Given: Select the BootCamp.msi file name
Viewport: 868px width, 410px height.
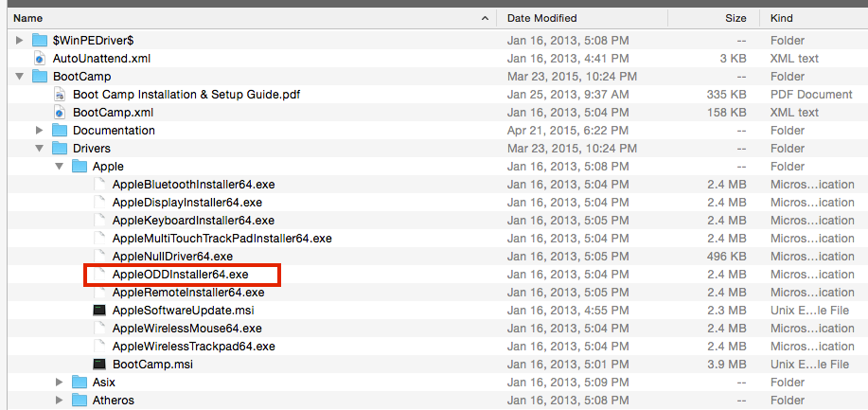Looking at the screenshot, I should [152, 364].
